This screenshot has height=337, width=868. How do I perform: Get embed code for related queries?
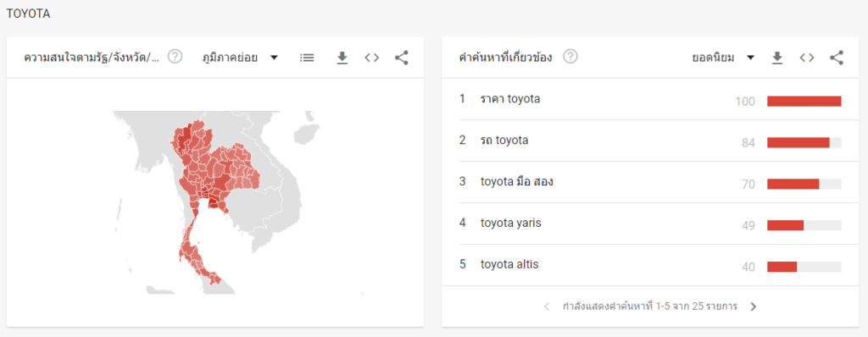(807, 58)
